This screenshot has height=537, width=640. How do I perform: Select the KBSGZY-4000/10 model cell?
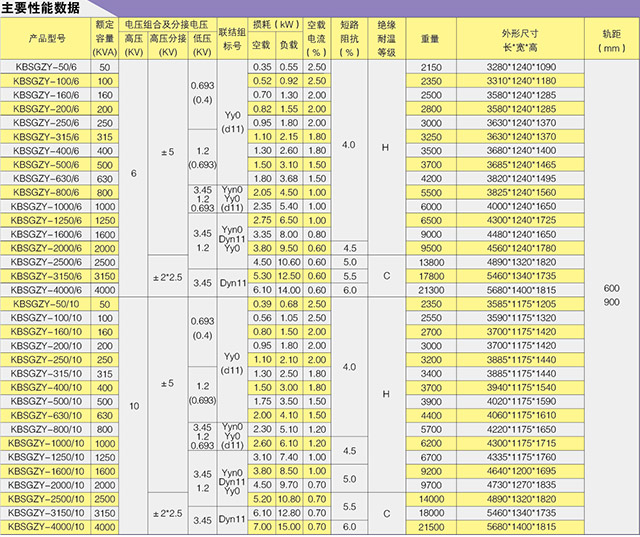[x=46, y=527]
